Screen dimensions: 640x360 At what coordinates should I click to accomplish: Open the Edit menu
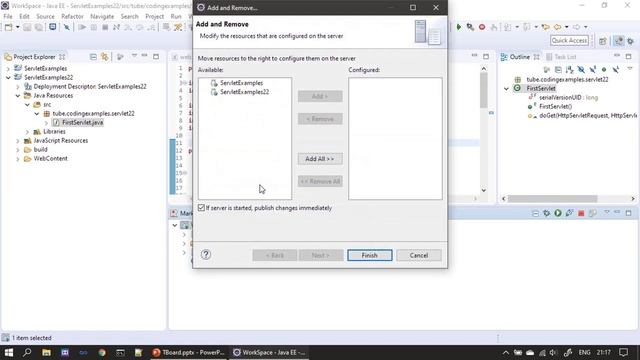[24, 16]
